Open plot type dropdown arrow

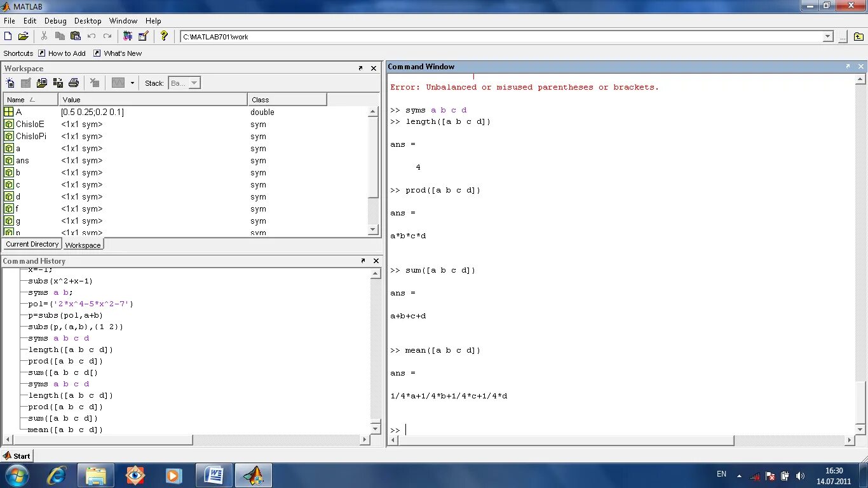pos(132,83)
